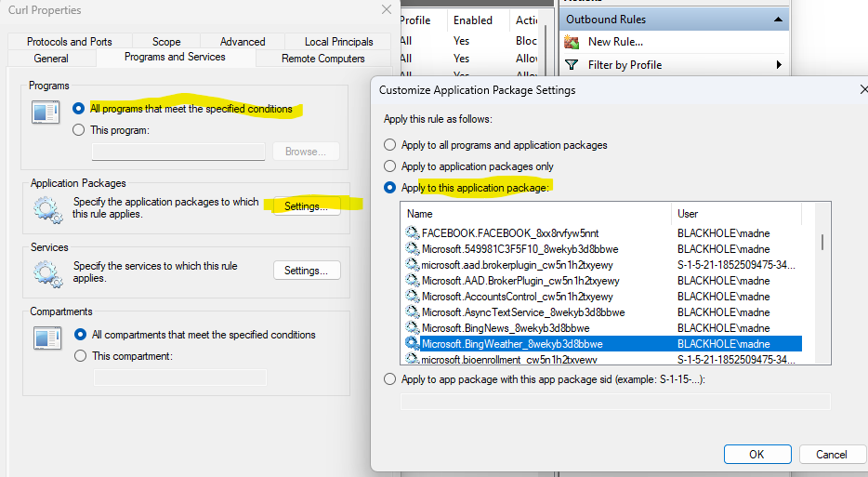
Task: Choose Apply to all programs and application packages
Action: click(x=390, y=145)
